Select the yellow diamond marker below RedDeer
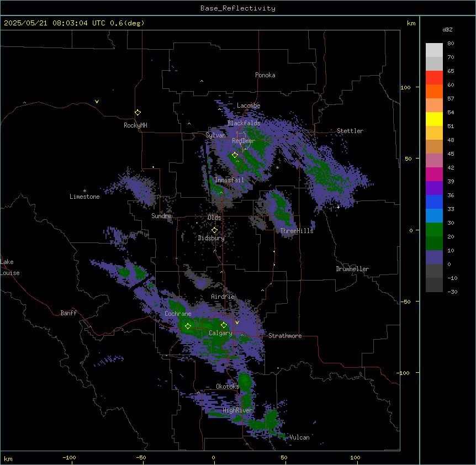This screenshot has height=465, width=476. click(x=235, y=155)
